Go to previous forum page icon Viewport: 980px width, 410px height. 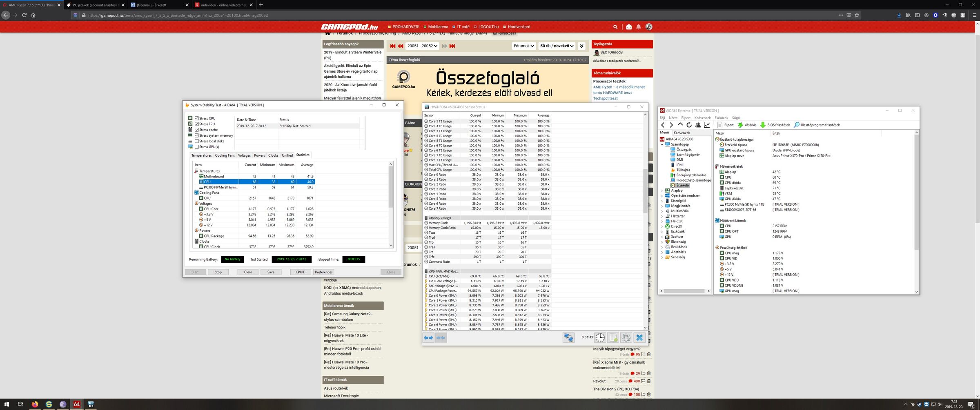pyautogui.click(x=401, y=46)
